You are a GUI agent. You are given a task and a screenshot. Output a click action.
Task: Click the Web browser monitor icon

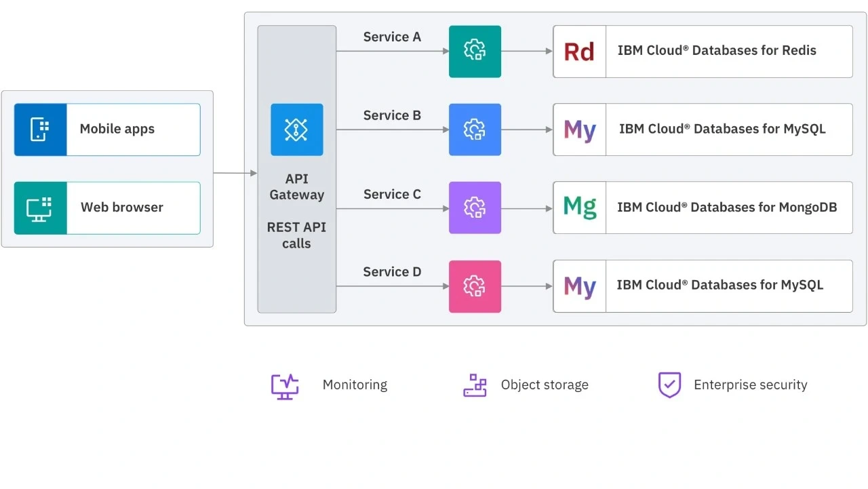pyautogui.click(x=40, y=208)
